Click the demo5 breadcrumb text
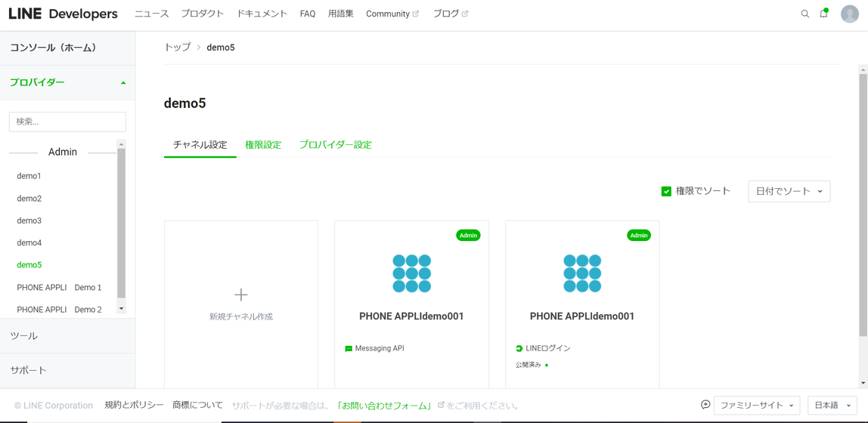The width and height of the screenshot is (868, 423). [x=221, y=47]
